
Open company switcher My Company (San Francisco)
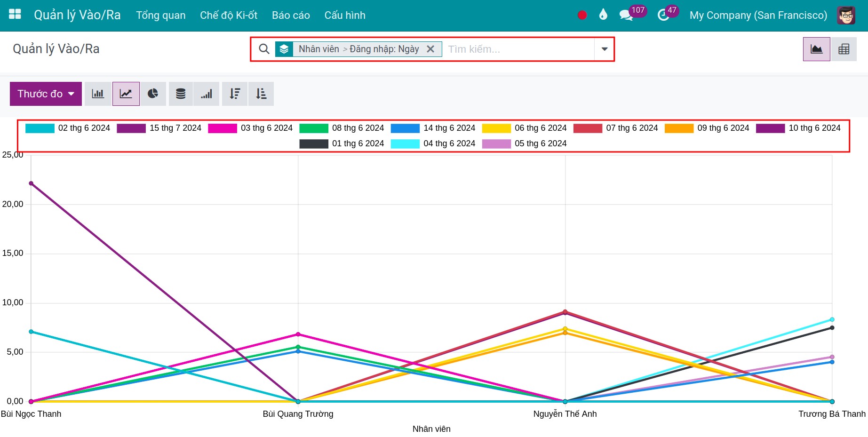pyautogui.click(x=758, y=15)
